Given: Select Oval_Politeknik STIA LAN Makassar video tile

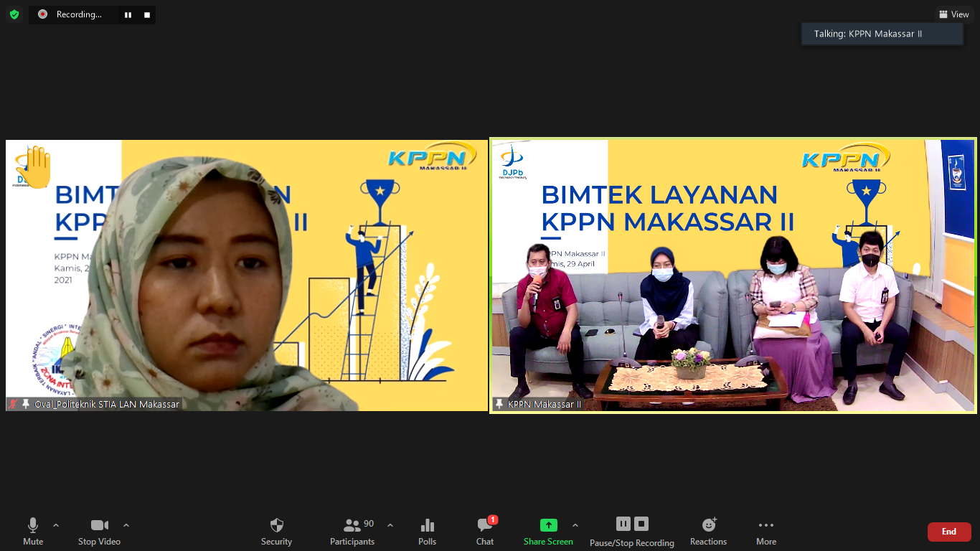Looking at the screenshot, I should pos(247,275).
